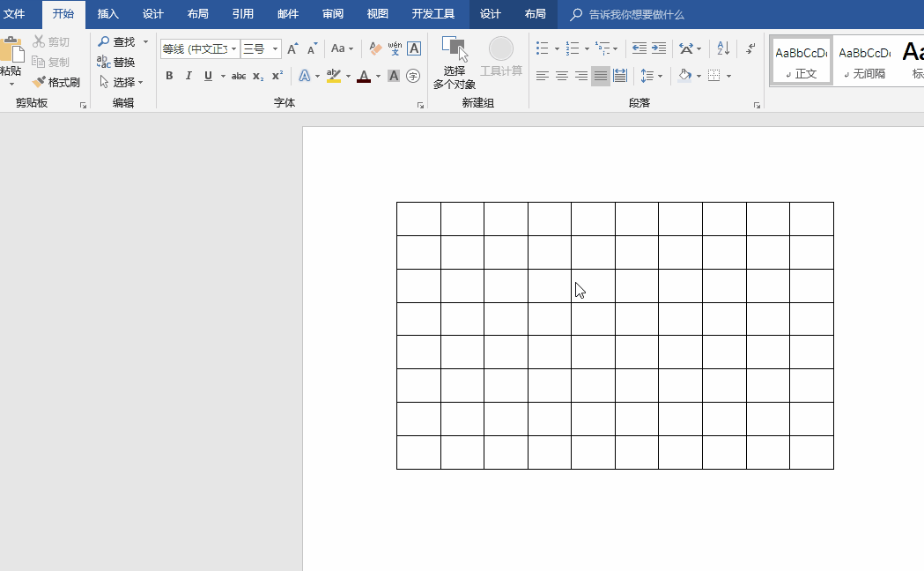Screen dimensions: 924x571
Task: Toggle Italic formatting
Action: [x=188, y=77]
